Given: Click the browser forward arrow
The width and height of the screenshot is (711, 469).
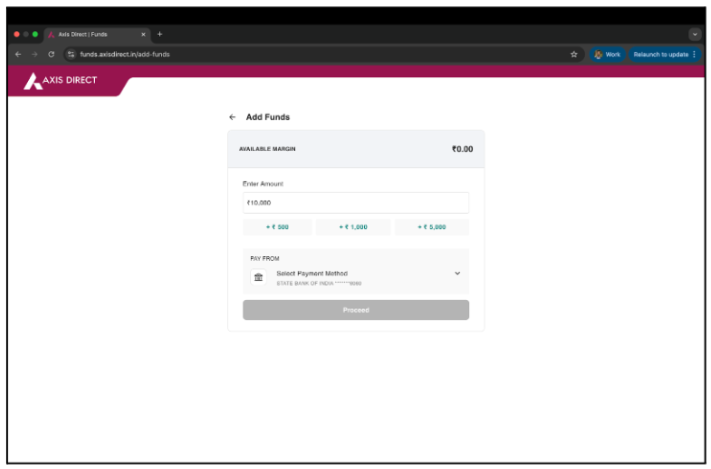Looking at the screenshot, I should coord(35,54).
